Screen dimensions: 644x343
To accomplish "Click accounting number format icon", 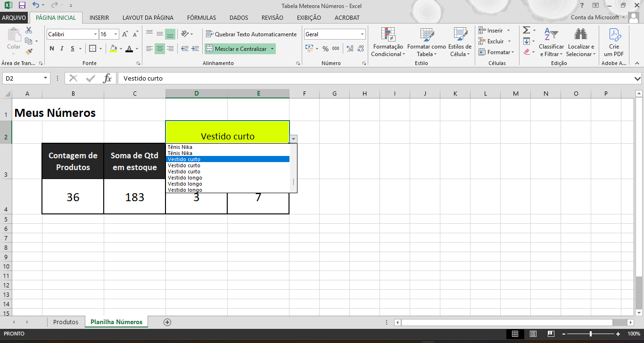I will pos(310,49).
